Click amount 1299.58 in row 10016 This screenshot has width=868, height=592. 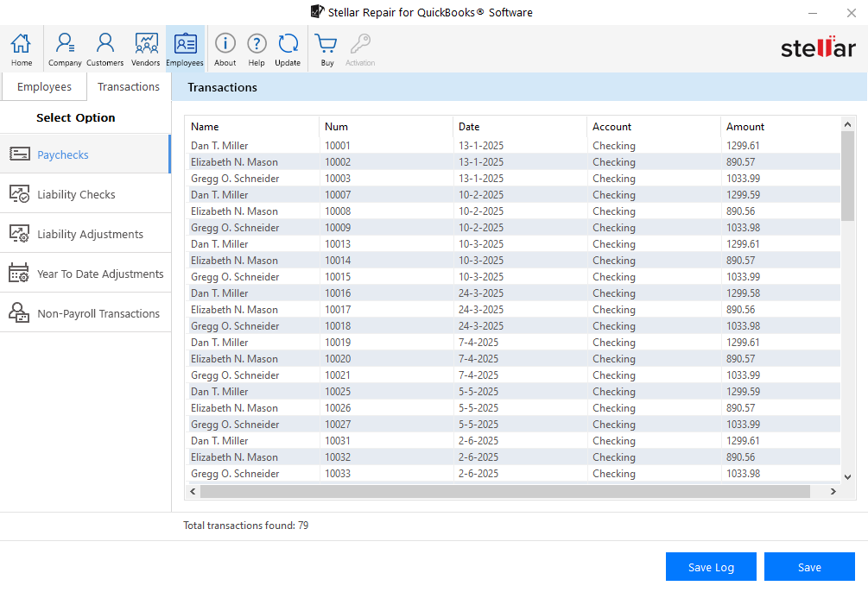point(744,293)
